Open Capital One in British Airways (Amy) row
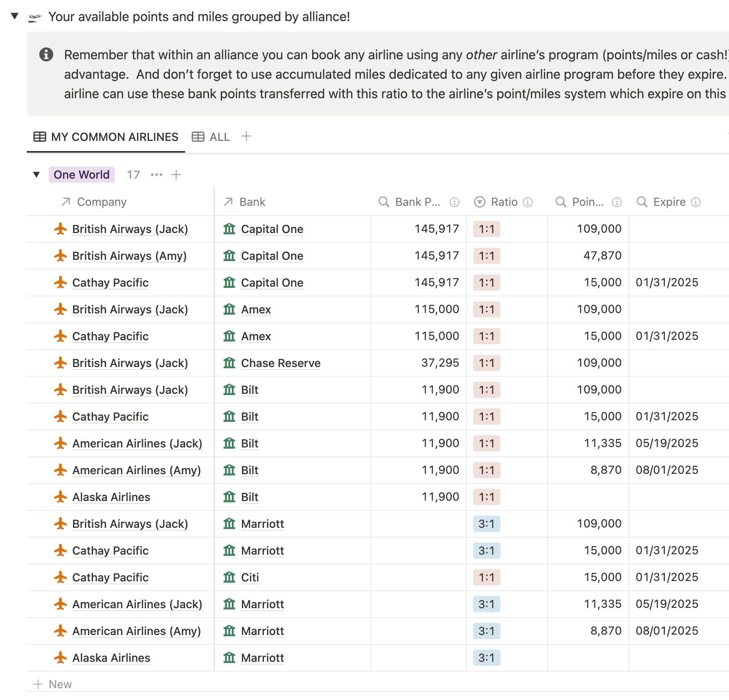The width and height of the screenshot is (729, 700). (x=272, y=256)
